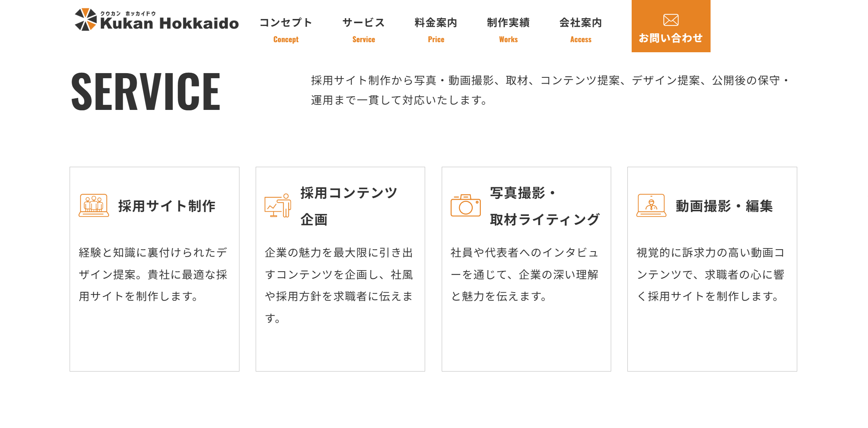Viewport: 868px width, 428px height.
Task: Click the Kukan Hokkaido logo
Action: click(157, 20)
